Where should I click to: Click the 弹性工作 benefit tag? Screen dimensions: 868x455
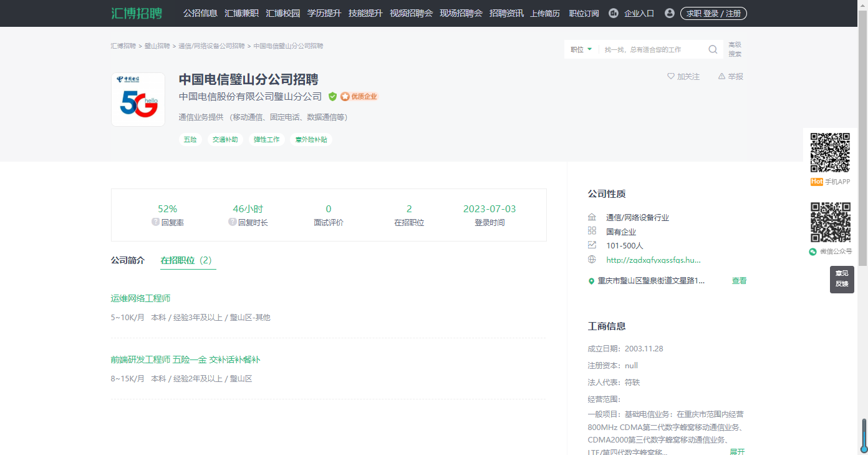click(x=267, y=140)
